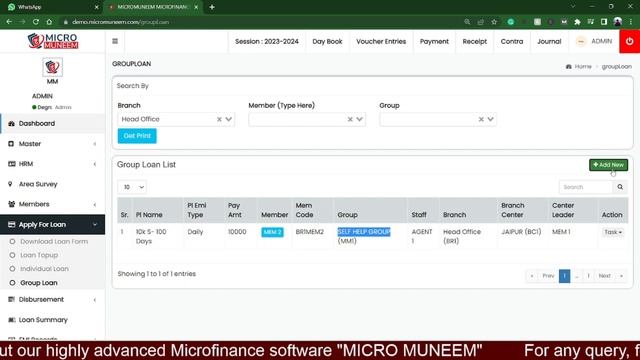Screen dimensions: 640x360
Task: Bookmark this page with star icon
Action: (494, 22)
